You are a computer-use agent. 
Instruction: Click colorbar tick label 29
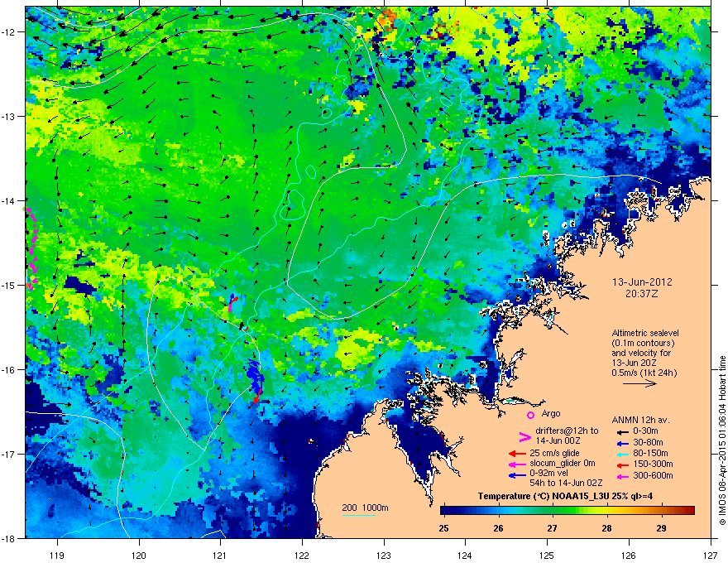pos(661,528)
